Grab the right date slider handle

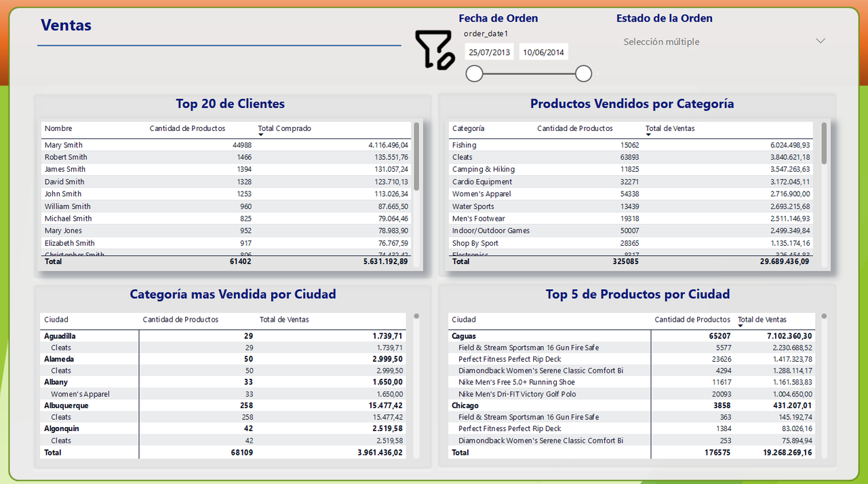pyautogui.click(x=583, y=73)
